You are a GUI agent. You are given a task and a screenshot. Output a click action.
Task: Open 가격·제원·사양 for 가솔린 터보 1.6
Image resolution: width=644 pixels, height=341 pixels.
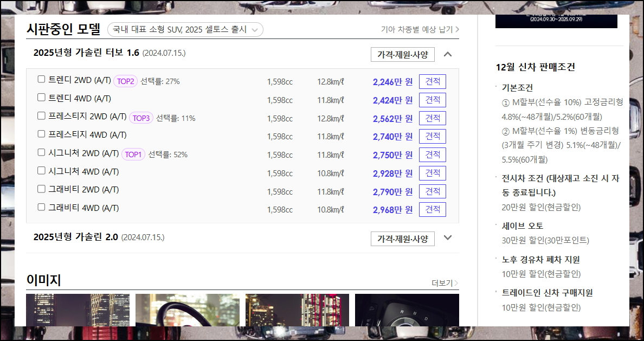(402, 55)
